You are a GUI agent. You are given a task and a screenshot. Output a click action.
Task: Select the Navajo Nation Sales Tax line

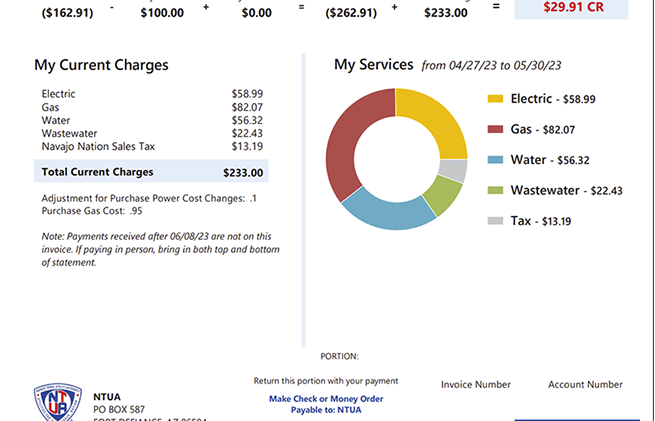click(99, 146)
